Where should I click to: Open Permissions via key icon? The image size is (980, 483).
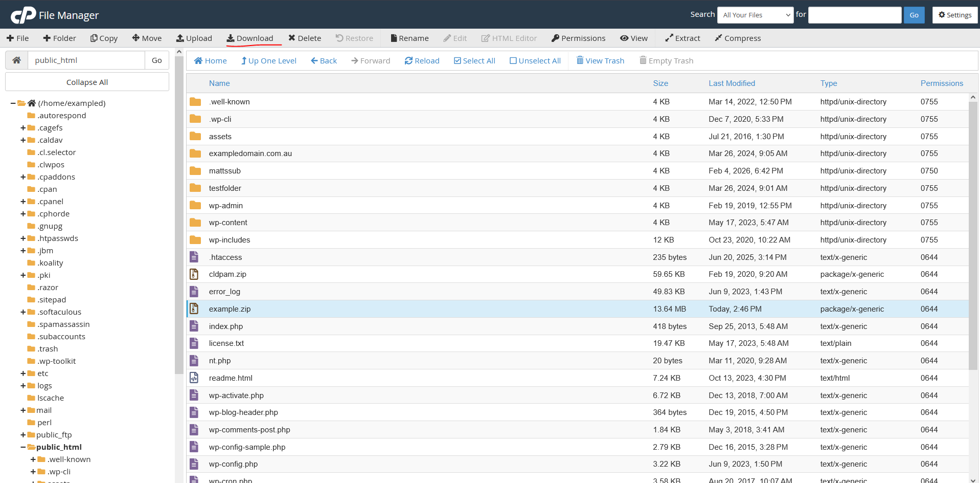[x=555, y=38]
